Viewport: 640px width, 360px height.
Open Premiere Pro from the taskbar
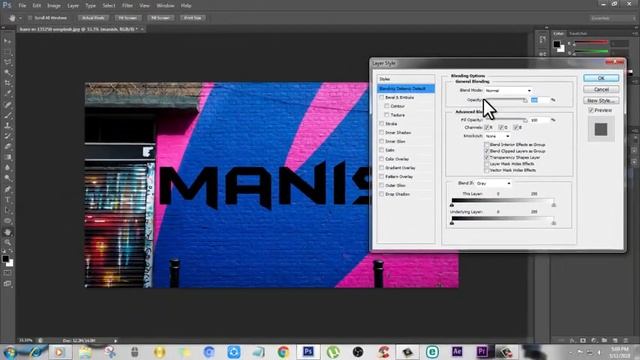click(482, 351)
